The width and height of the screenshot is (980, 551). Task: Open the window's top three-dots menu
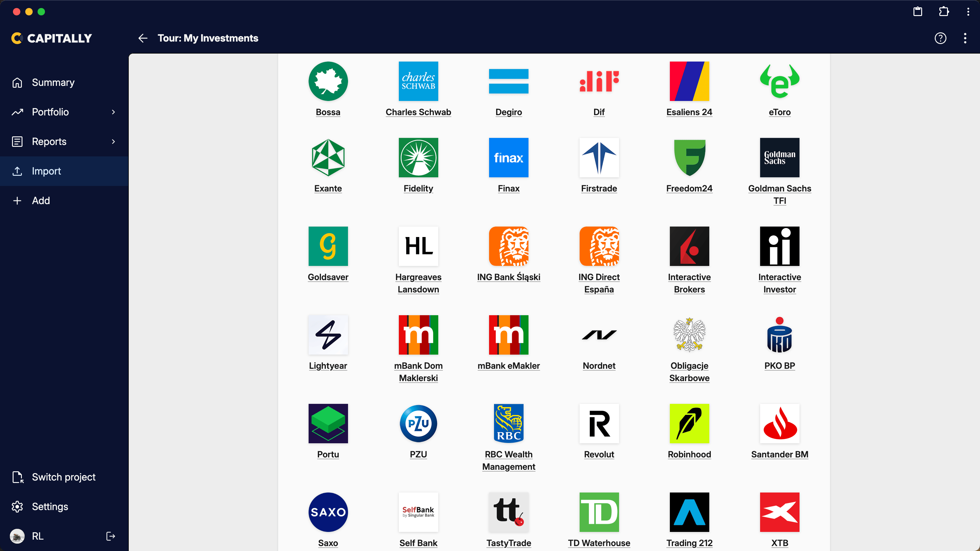click(968, 11)
